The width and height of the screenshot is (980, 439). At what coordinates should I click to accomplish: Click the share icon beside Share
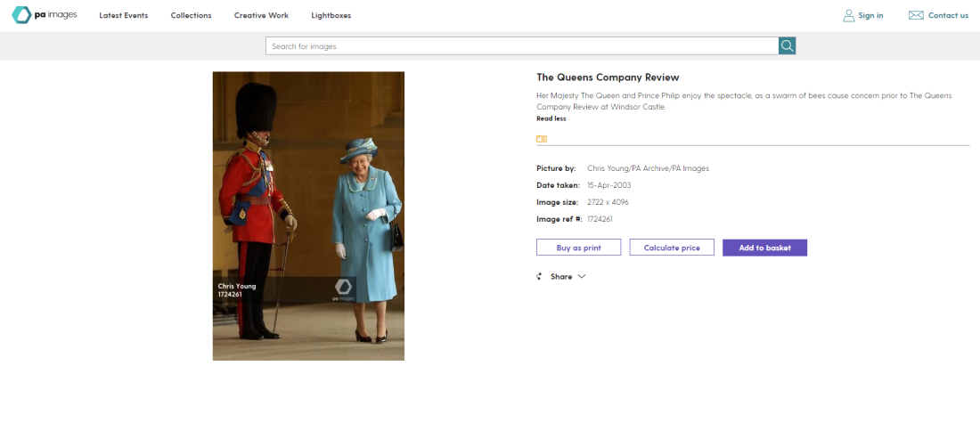(539, 277)
